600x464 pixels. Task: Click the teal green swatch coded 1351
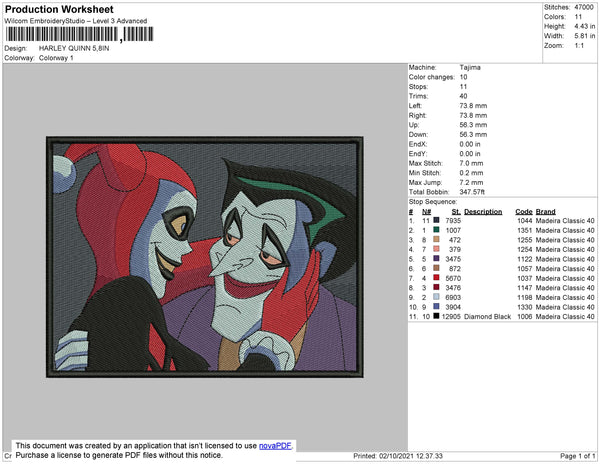(x=435, y=230)
